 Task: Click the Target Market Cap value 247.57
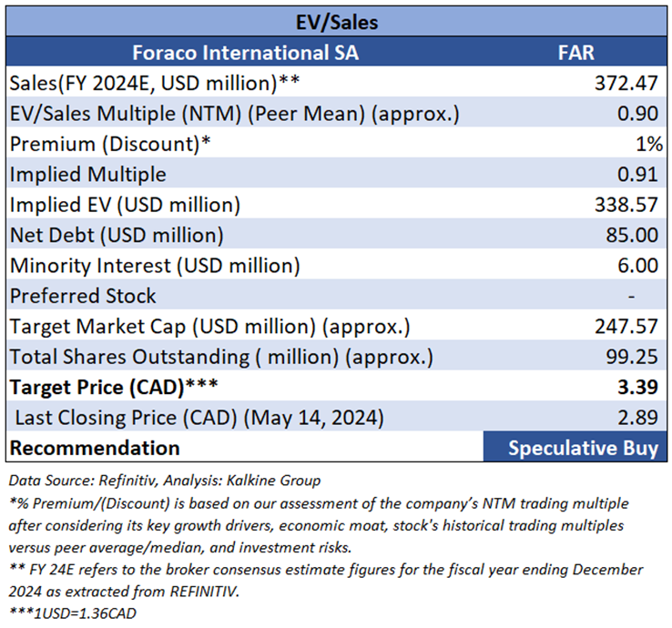coord(626,326)
